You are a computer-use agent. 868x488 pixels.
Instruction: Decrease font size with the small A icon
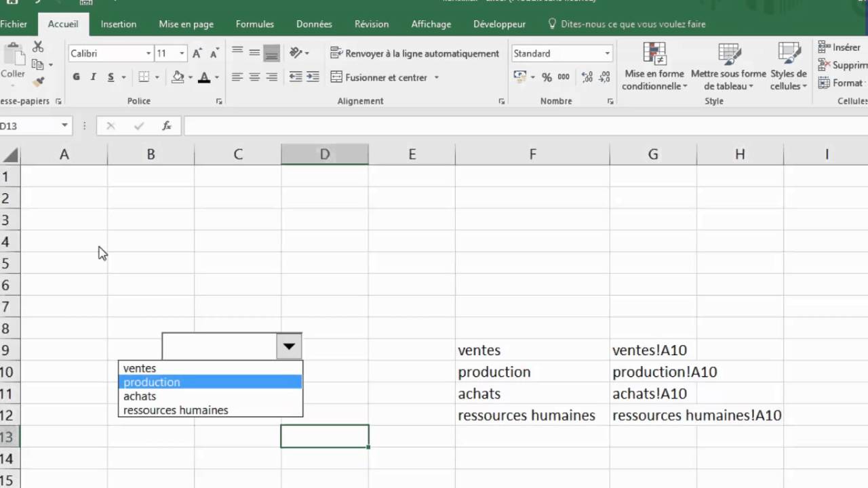tap(214, 53)
